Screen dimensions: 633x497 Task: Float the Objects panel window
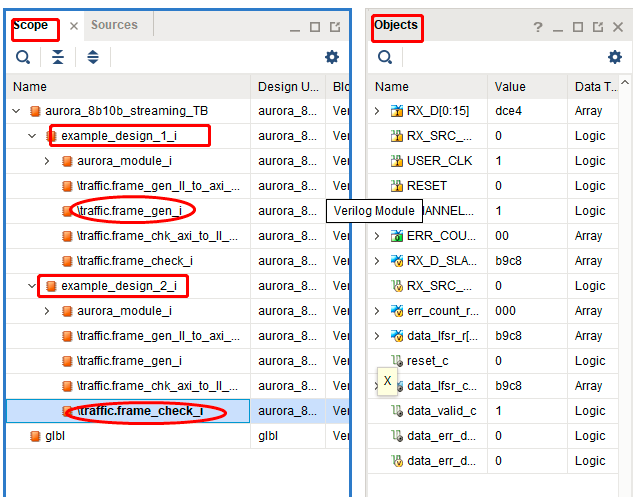pos(598,27)
